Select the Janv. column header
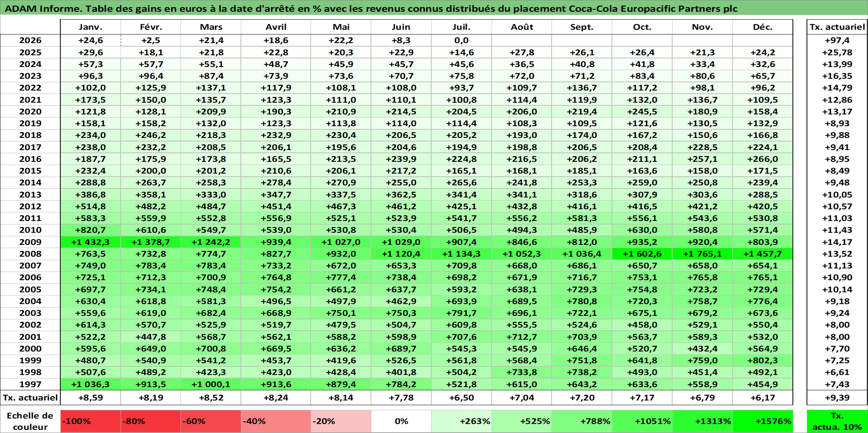This screenshot has height=433, width=868. click(90, 27)
